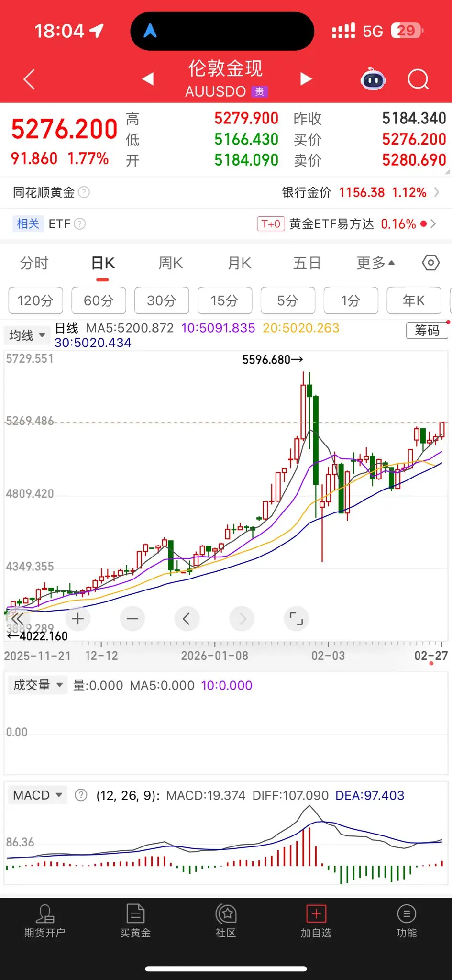
Task: Zoom in chart with plus button
Action: pyautogui.click(x=77, y=619)
